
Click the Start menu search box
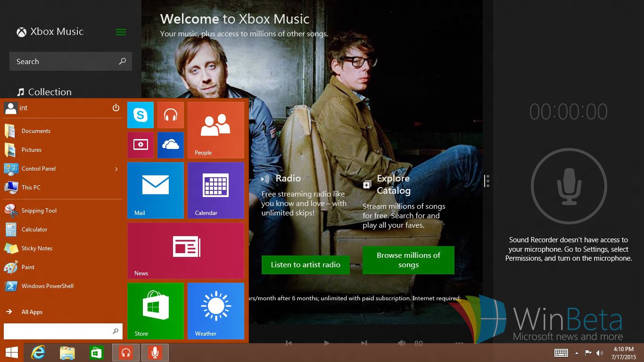(x=58, y=331)
